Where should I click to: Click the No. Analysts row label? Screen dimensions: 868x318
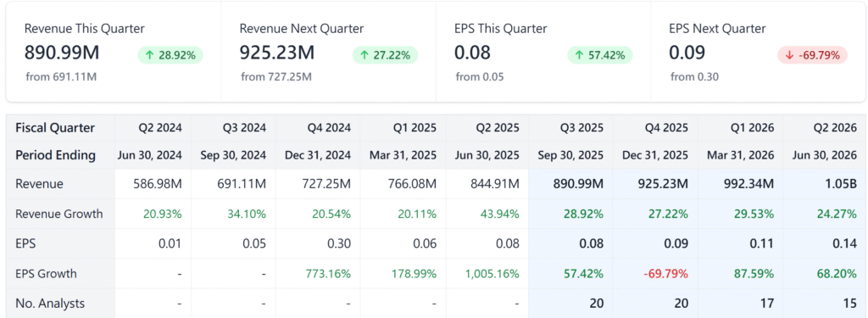click(x=50, y=303)
